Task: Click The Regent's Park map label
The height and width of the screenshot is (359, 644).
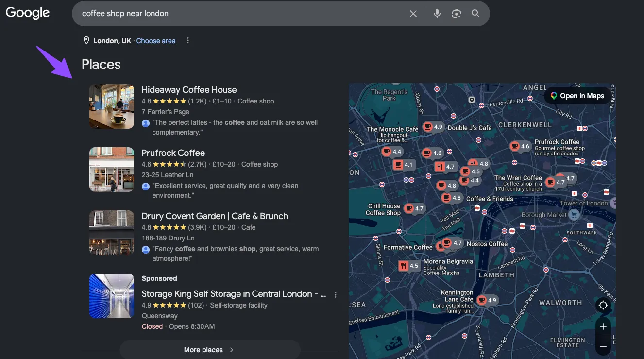Action: (389, 95)
